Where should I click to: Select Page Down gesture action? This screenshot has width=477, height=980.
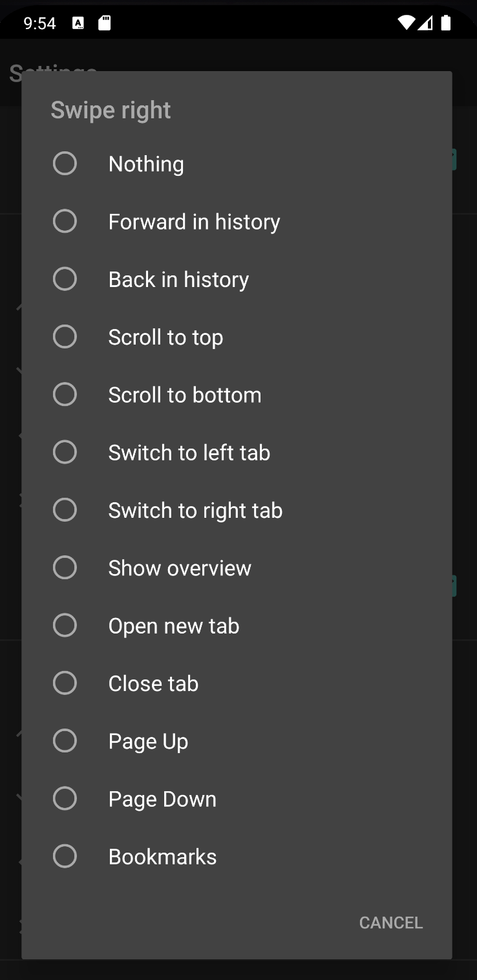237,799
